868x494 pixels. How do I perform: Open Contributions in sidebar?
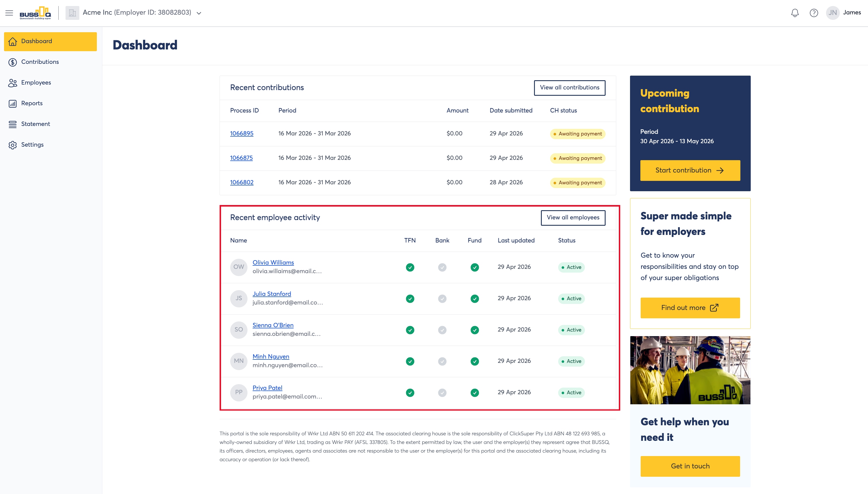pyautogui.click(x=51, y=62)
